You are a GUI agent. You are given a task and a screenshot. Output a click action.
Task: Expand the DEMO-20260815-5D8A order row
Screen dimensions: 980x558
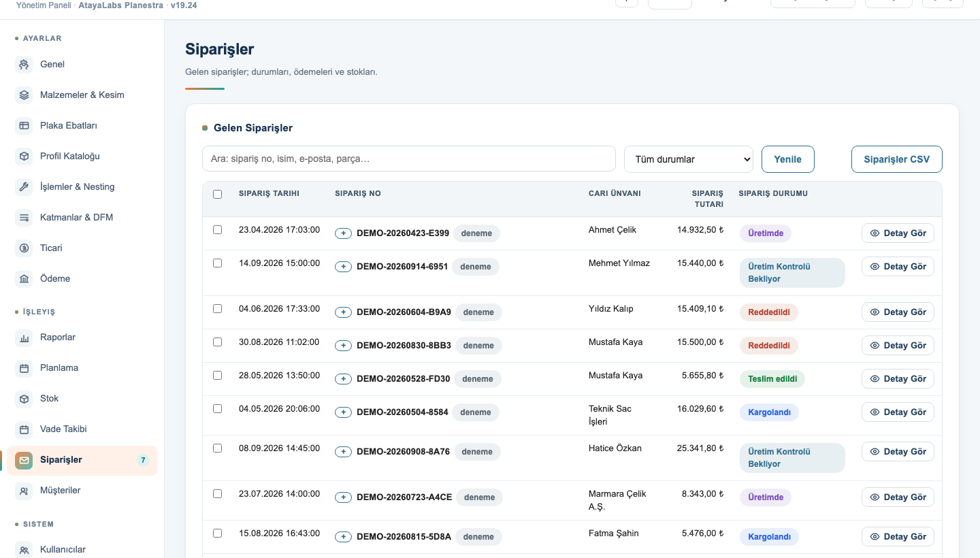(x=344, y=537)
